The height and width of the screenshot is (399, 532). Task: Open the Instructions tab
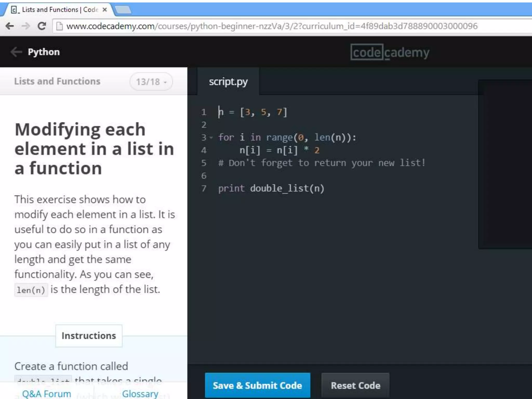(89, 336)
